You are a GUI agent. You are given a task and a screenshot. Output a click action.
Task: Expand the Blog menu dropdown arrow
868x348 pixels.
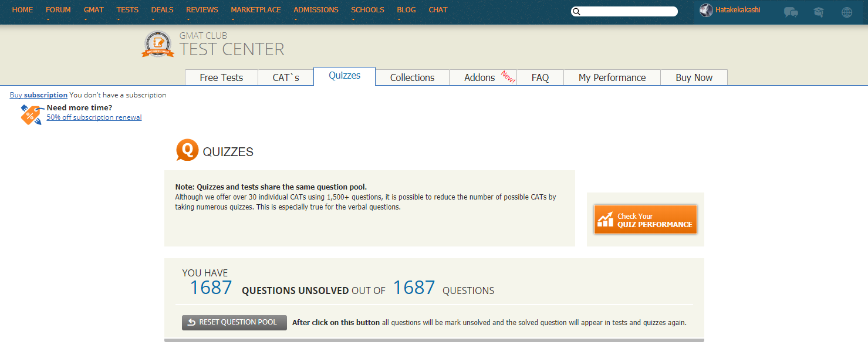click(400, 19)
